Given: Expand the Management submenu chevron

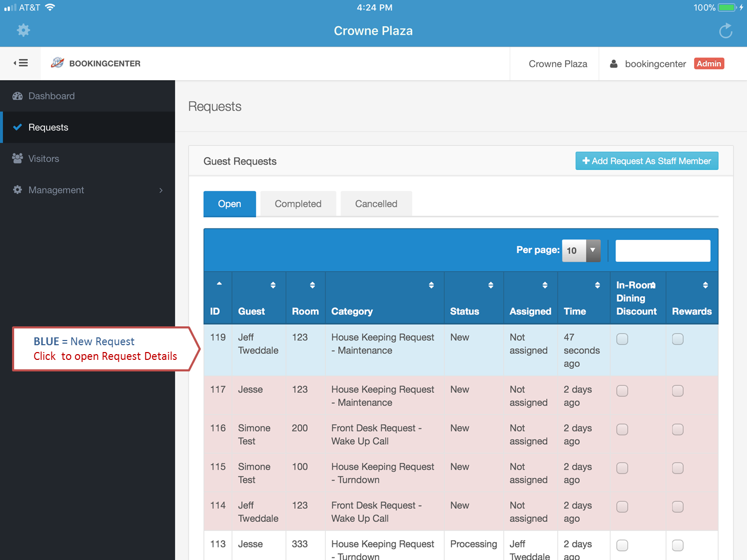Looking at the screenshot, I should click(161, 190).
